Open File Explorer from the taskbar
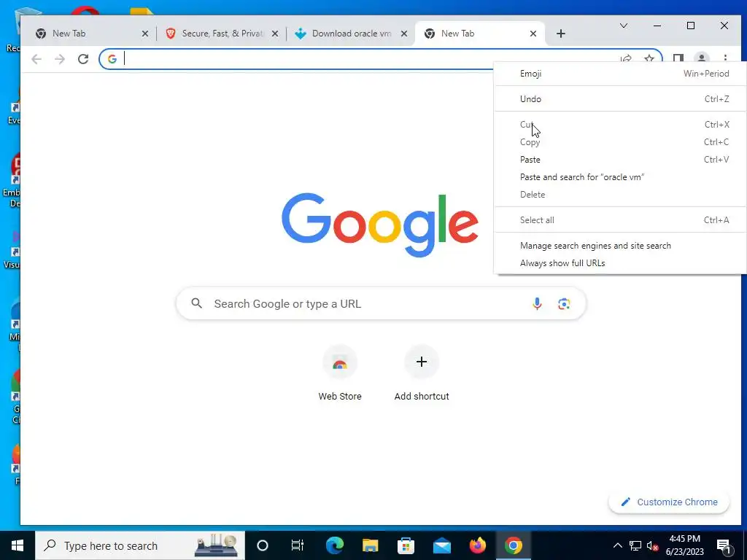The height and width of the screenshot is (560, 747). (x=370, y=545)
